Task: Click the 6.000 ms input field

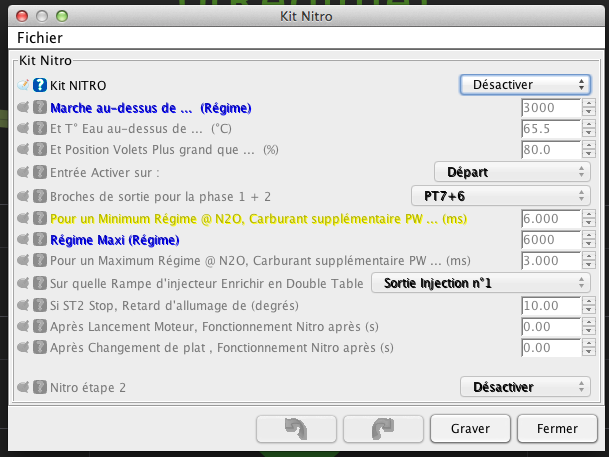Action: point(551,219)
